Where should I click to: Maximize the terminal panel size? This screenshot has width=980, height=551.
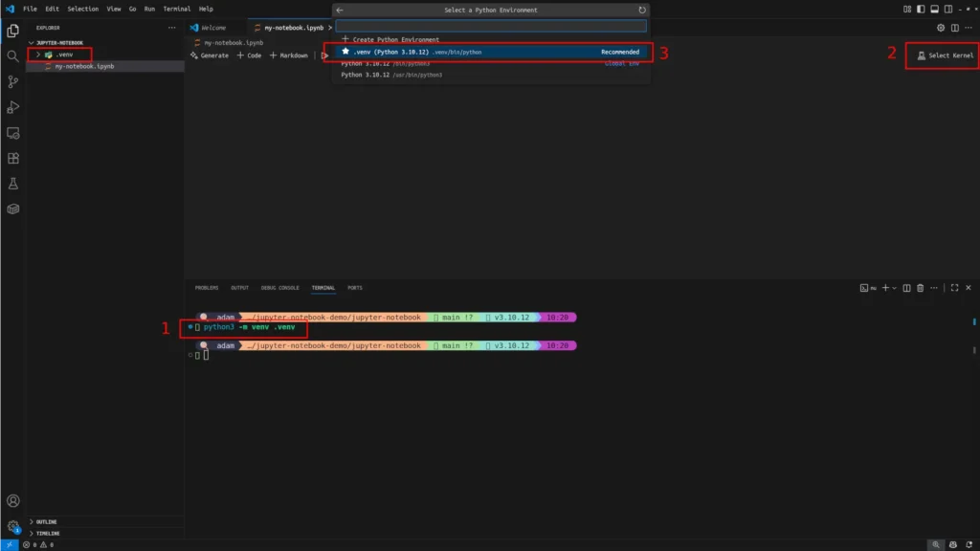955,288
